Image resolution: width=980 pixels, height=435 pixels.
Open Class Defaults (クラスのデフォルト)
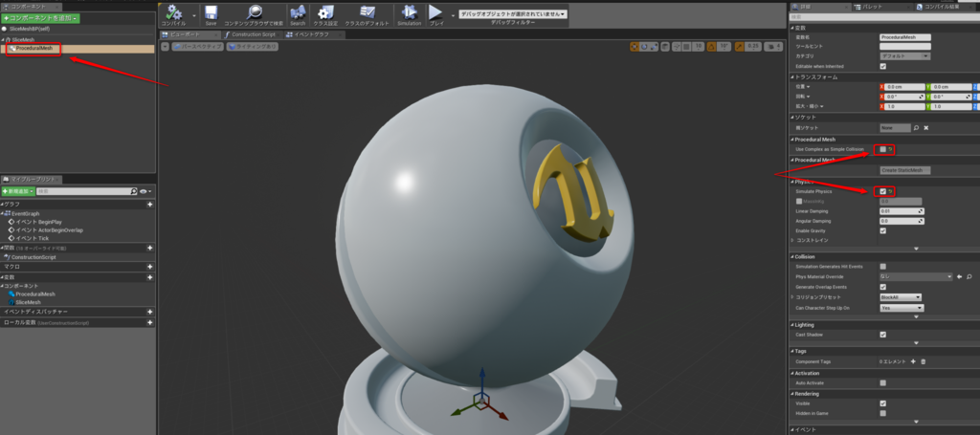point(367,14)
